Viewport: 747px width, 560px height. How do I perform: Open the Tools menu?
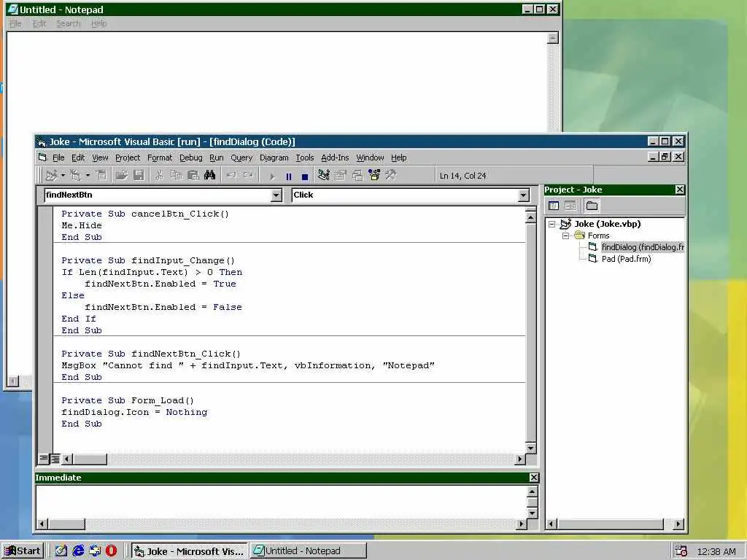304,157
